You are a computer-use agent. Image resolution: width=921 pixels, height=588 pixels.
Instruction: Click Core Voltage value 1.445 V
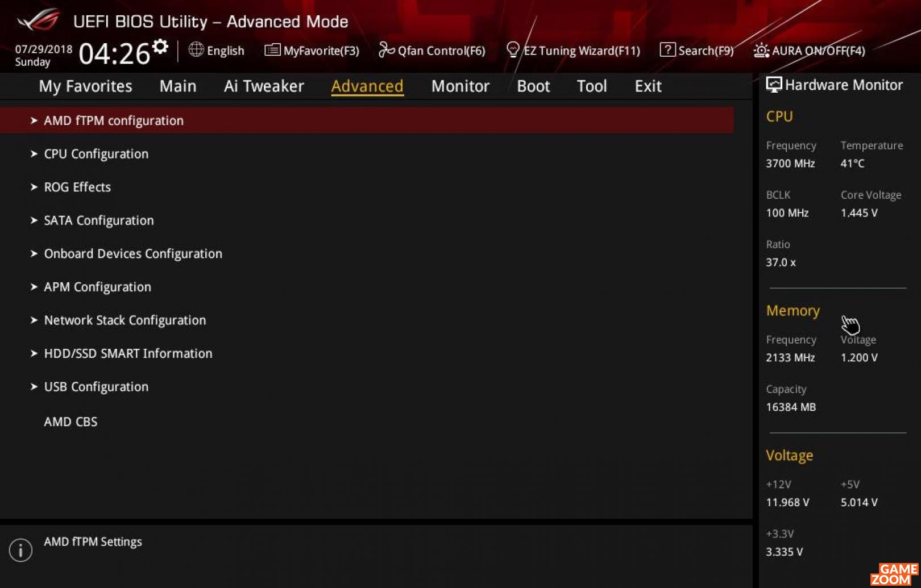859,213
